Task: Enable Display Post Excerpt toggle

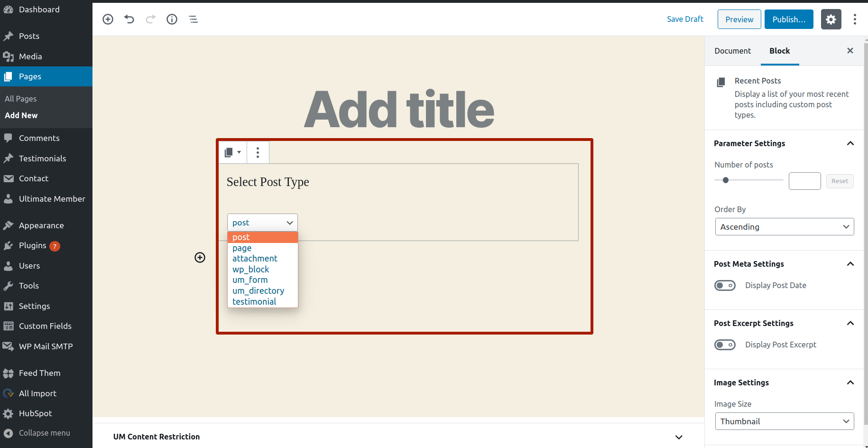Action: tap(725, 345)
